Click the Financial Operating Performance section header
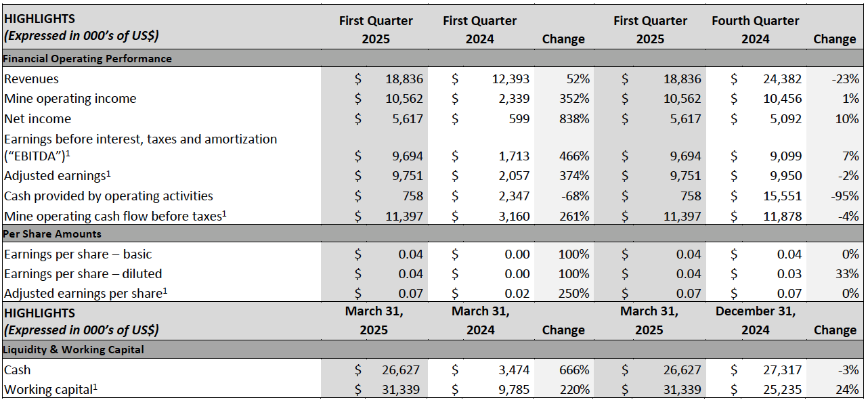Viewport: 868px width, 402px height. click(88, 59)
